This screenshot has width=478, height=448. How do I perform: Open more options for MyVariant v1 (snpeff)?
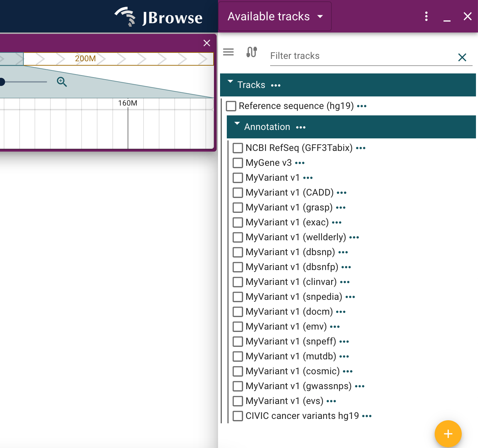point(344,342)
